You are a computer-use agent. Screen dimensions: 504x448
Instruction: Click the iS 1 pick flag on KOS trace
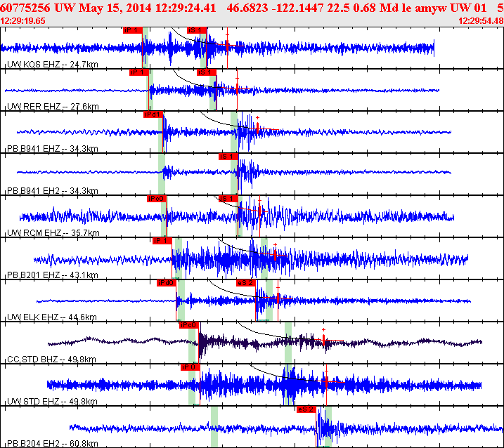click(x=197, y=30)
